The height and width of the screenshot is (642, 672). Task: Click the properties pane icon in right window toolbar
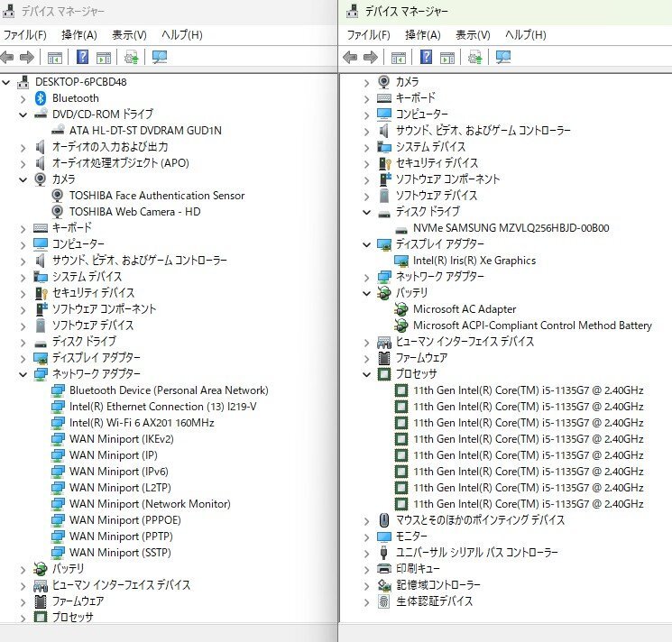click(x=447, y=58)
